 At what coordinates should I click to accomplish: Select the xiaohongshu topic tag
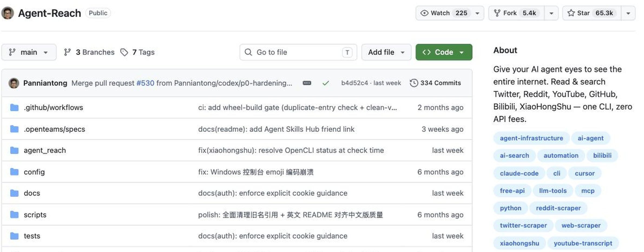[x=519, y=243]
